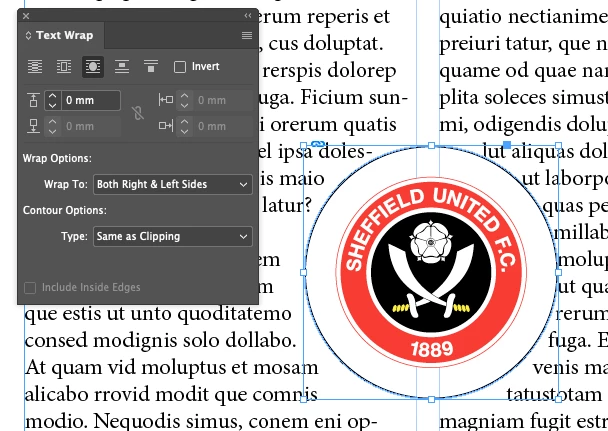Select Jump to next column icon
Image resolution: width=608 pixels, height=431 pixels.
(x=151, y=67)
